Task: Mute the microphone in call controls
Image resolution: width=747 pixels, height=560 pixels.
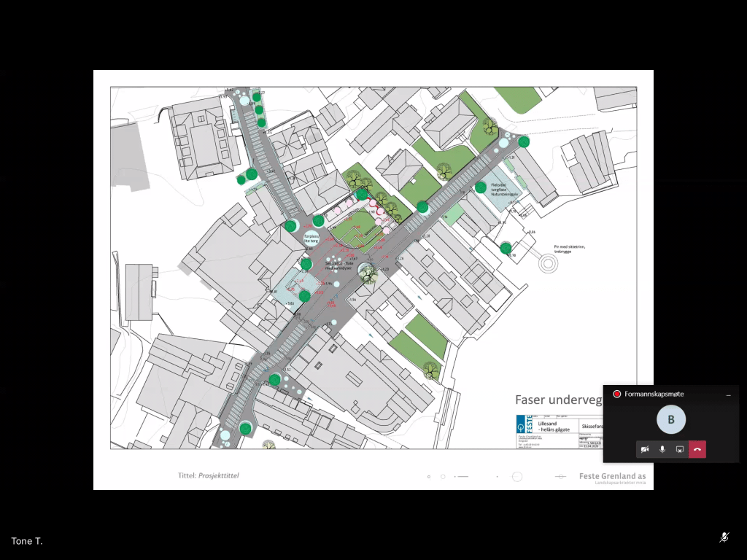Action: click(662, 450)
